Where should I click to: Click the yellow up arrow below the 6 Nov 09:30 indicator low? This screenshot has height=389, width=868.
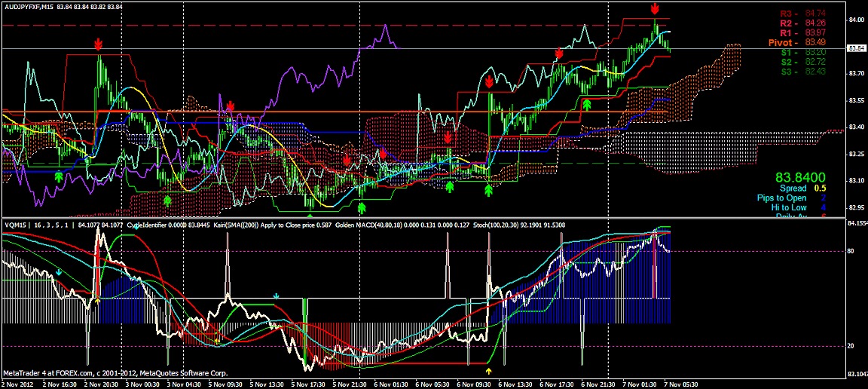(488, 371)
